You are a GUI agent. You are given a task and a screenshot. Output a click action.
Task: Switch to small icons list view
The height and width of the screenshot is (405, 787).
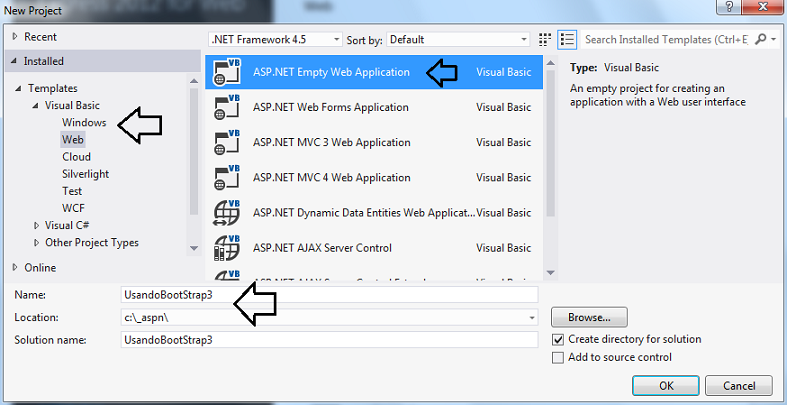(x=568, y=39)
